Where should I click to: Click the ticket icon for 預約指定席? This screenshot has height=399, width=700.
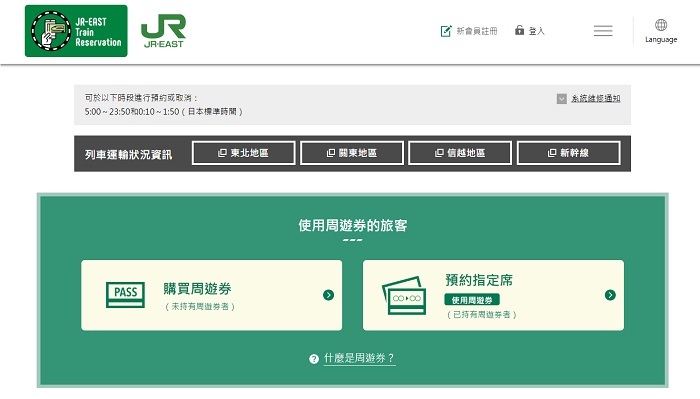click(x=404, y=295)
